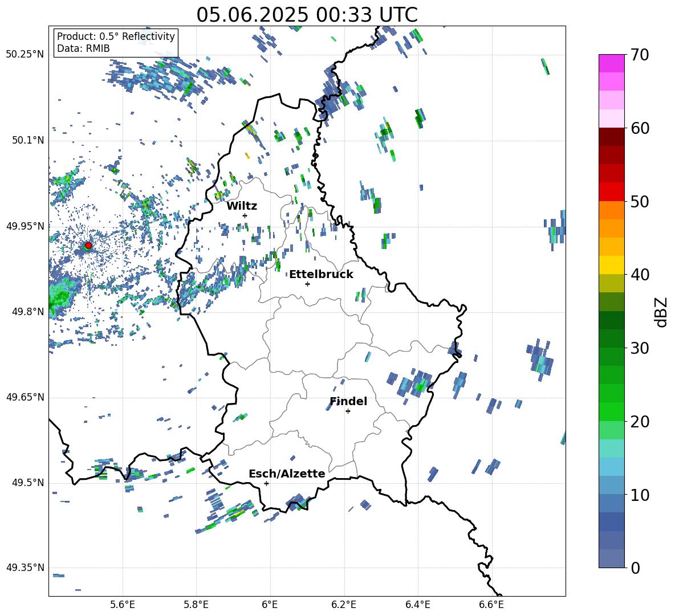Click the 50.25°N latitude label
The height and width of the screenshot is (616, 675).
25,55
